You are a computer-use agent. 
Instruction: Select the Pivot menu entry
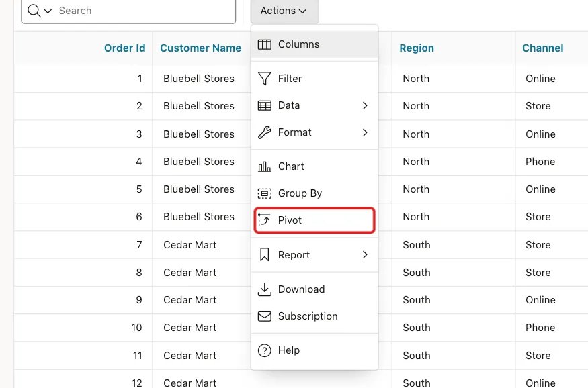(x=314, y=220)
